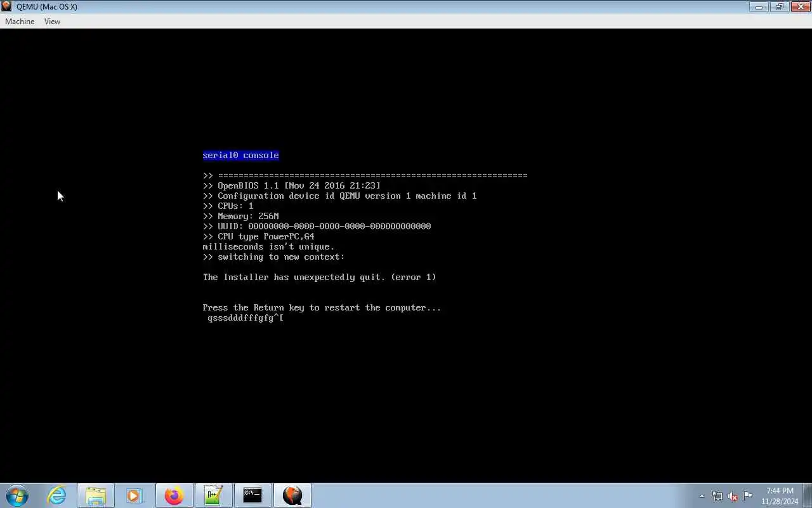Click 'The Installer has unexpectedly quit' message
This screenshot has width=812, height=508.
tap(319, 277)
